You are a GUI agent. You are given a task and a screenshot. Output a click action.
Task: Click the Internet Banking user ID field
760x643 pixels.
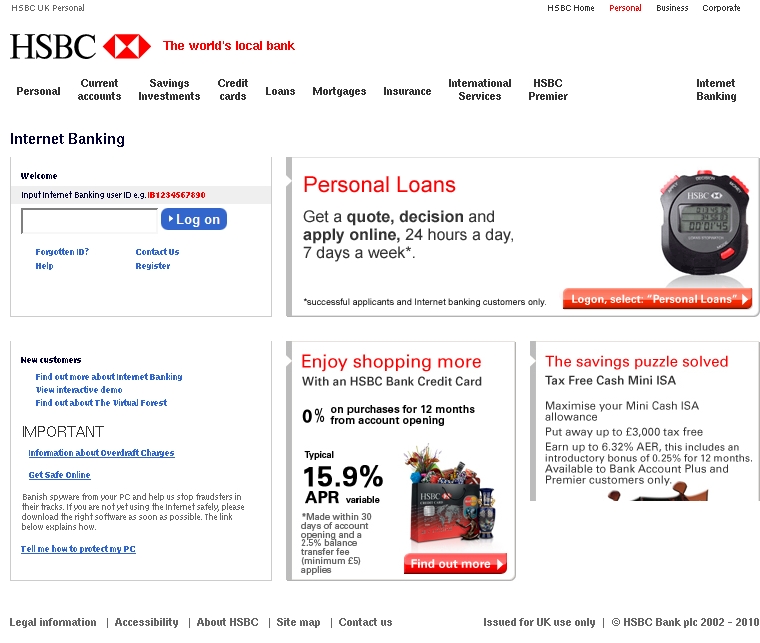90,221
